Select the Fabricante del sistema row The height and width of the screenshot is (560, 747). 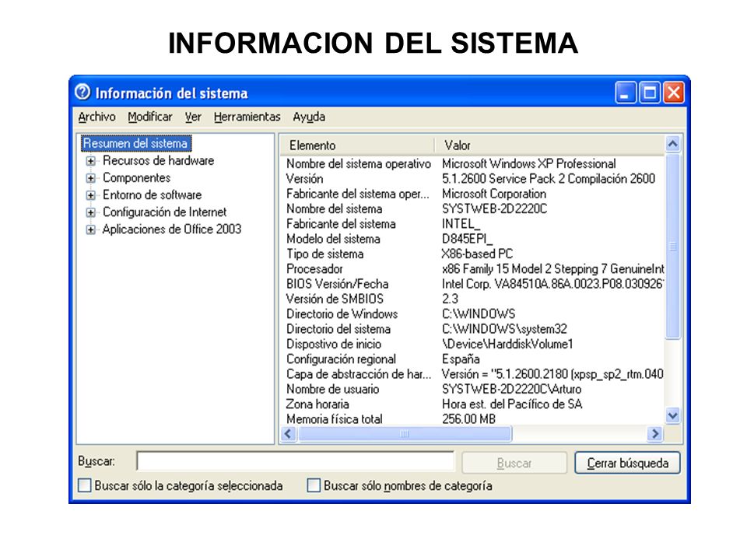472,224
